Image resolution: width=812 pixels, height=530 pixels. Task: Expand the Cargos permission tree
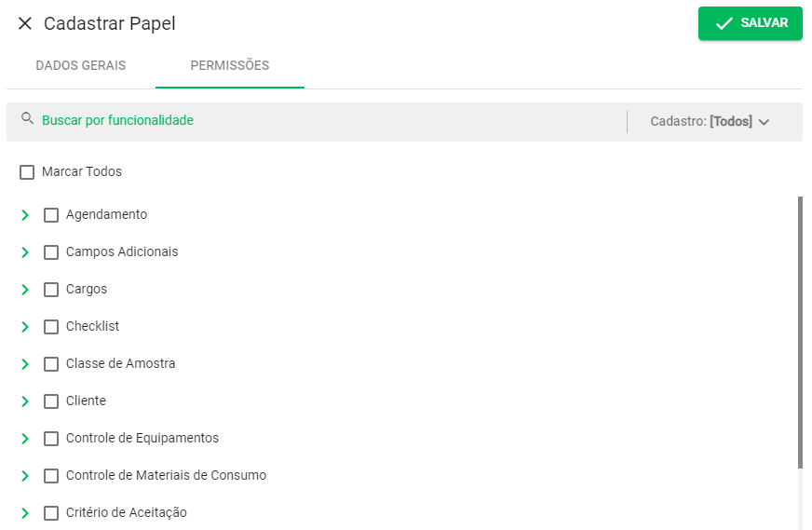click(25, 290)
